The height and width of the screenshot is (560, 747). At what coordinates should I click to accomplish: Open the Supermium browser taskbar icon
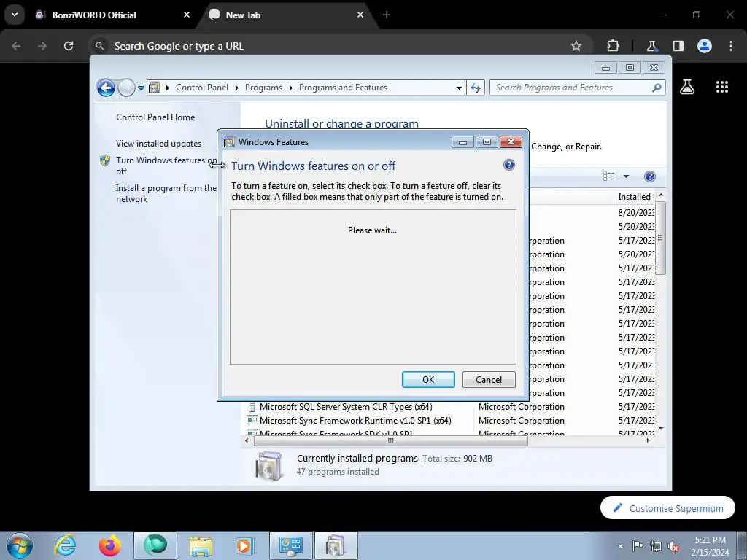155,545
